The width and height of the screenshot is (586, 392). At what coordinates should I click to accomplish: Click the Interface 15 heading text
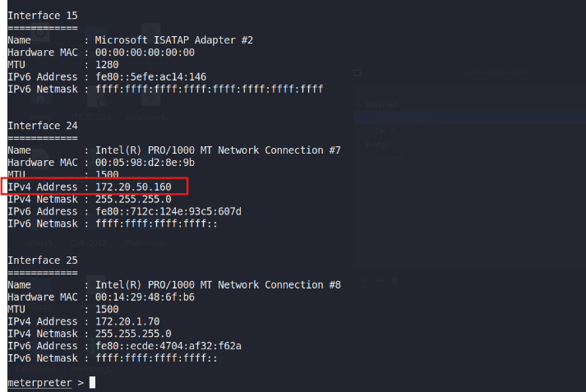pyautogui.click(x=43, y=16)
